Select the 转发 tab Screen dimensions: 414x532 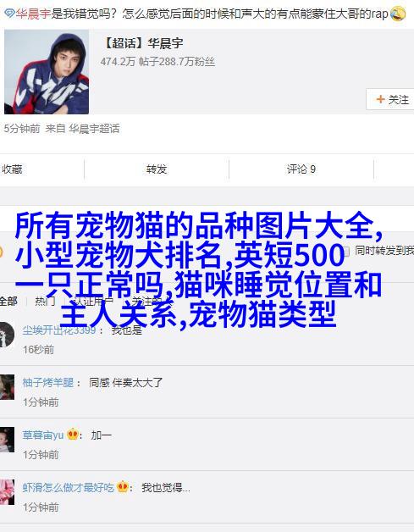coord(157,169)
